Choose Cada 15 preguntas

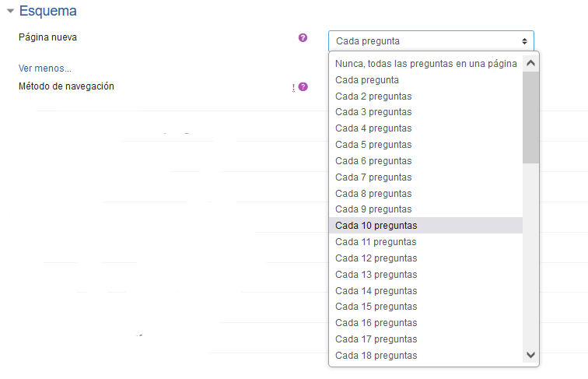tap(425, 307)
